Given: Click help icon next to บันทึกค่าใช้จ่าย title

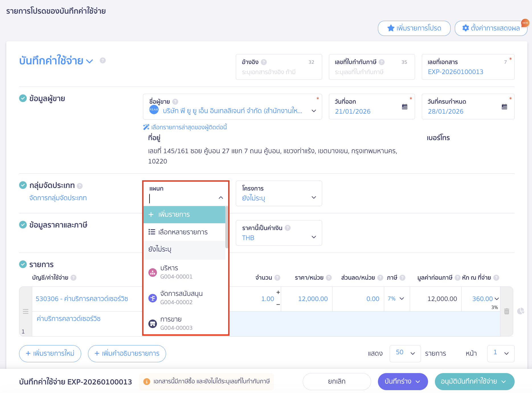Looking at the screenshot, I should click(x=103, y=60).
